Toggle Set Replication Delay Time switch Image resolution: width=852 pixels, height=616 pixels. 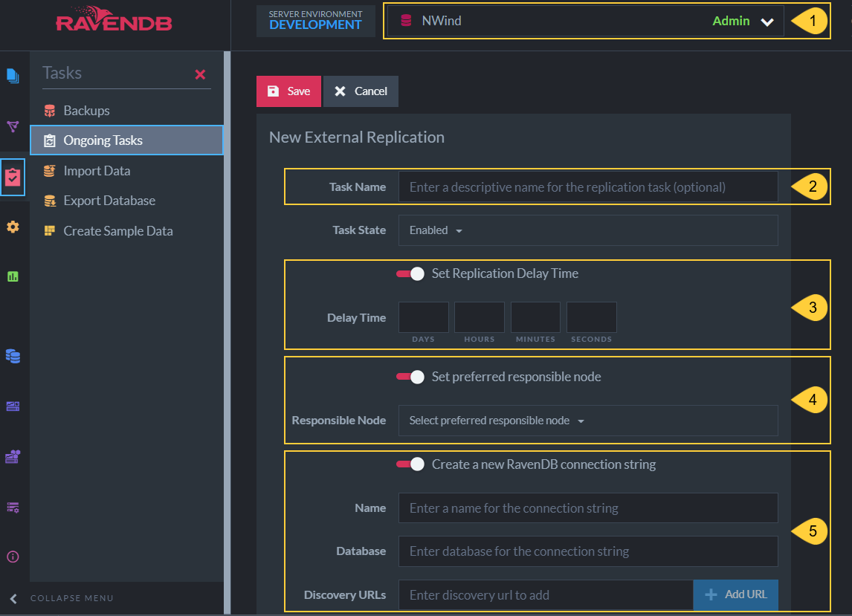pyautogui.click(x=410, y=273)
